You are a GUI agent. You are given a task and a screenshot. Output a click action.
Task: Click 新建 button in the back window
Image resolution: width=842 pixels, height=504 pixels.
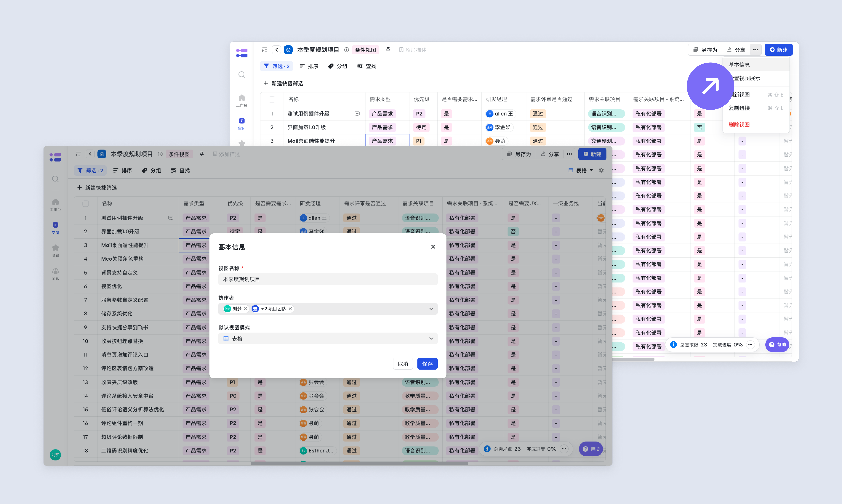tap(778, 50)
